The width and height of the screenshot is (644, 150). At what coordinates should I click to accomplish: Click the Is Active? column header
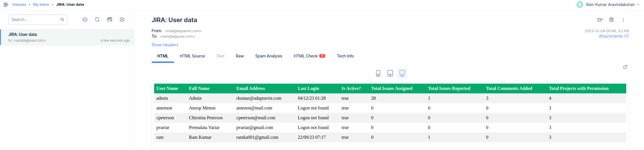[x=351, y=89]
